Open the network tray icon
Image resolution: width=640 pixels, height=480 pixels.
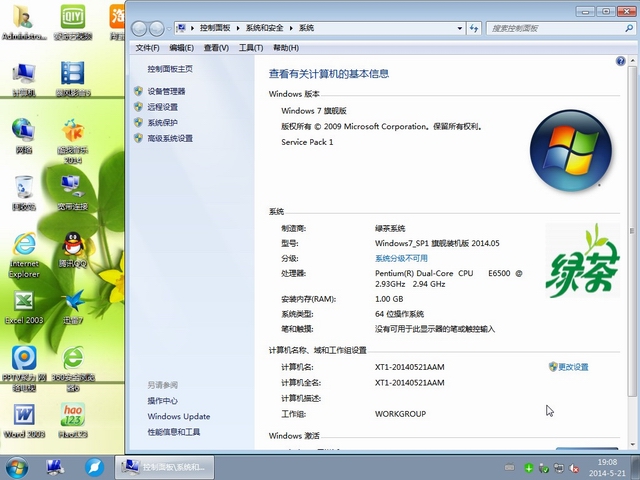pos(559,468)
